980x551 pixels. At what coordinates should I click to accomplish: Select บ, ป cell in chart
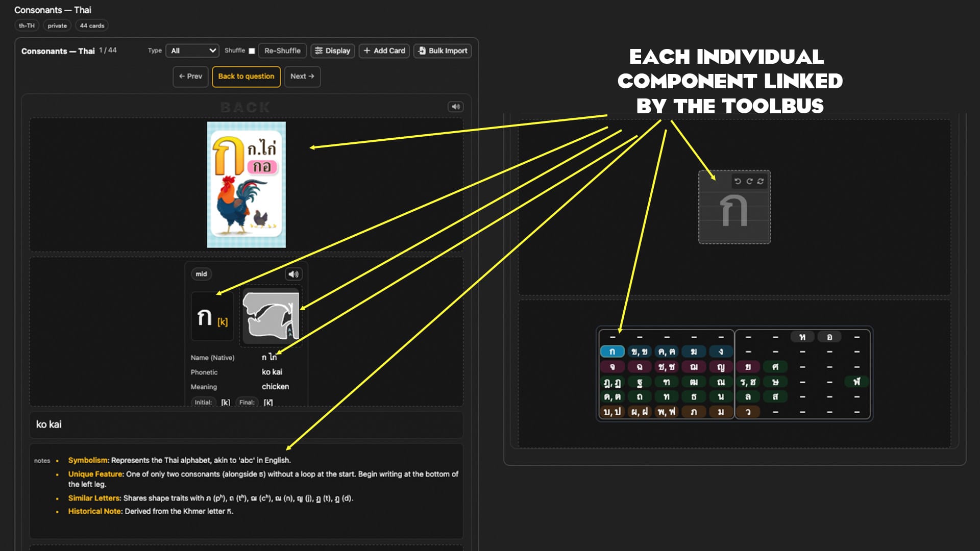tap(612, 412)
